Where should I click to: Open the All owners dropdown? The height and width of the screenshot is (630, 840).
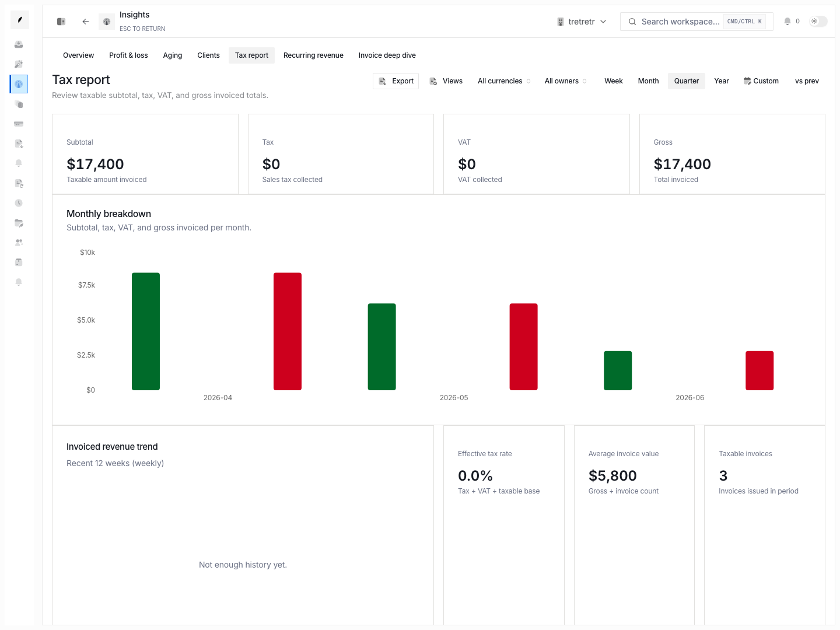click(565, 81)
